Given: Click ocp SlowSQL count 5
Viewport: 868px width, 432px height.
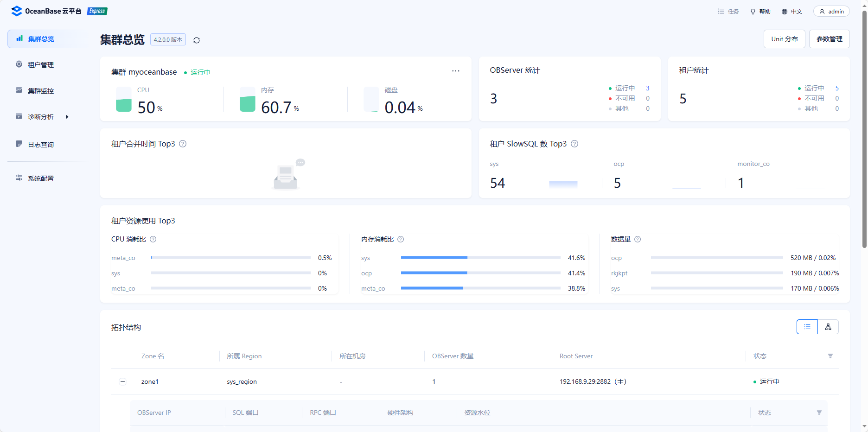Looking at the screenshot, I should pyautogui.click(x=617, y=183).
